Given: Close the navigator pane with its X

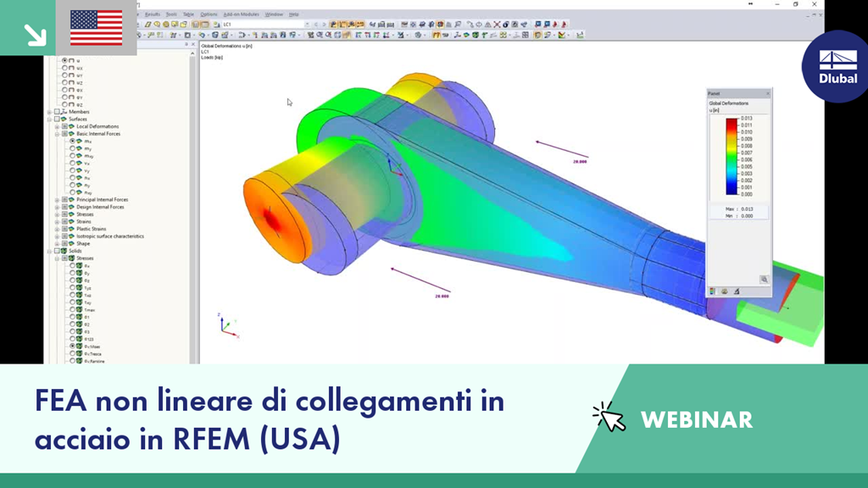Looking at the screenshot, I should click(192, 44).
